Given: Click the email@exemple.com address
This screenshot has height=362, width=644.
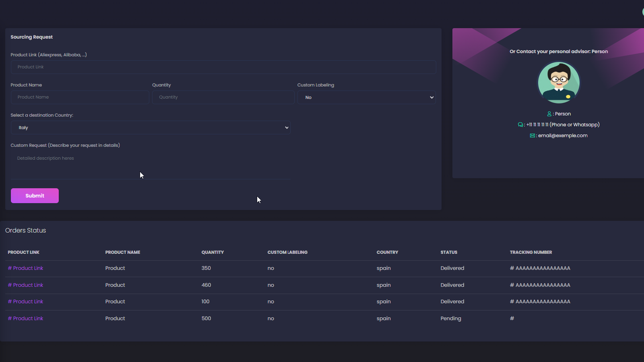Looking at the screenshot, I should point(562,135).
